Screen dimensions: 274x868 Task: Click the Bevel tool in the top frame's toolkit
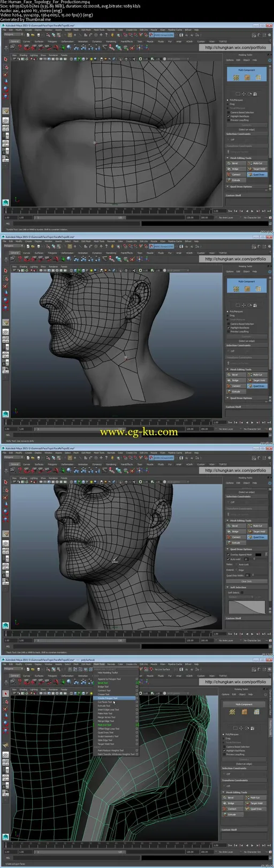(236, 163)
